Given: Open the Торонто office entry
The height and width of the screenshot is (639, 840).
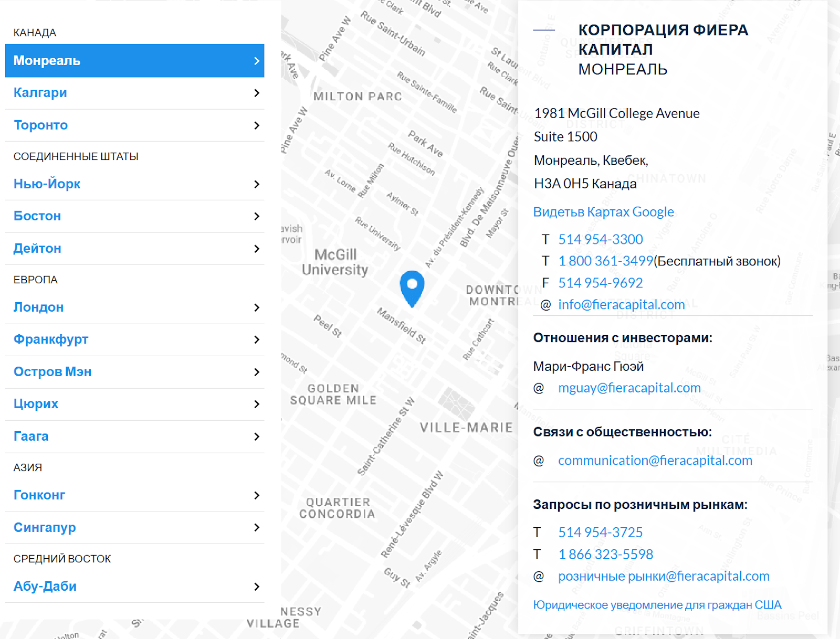Looking at the screenshot, I should coord(134,125).
